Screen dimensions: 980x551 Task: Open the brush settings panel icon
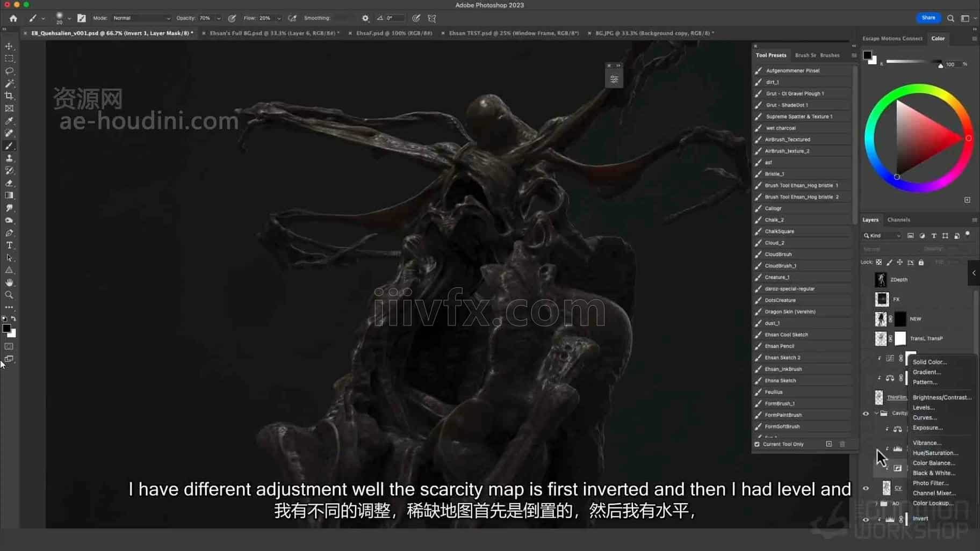coord(82,18)
